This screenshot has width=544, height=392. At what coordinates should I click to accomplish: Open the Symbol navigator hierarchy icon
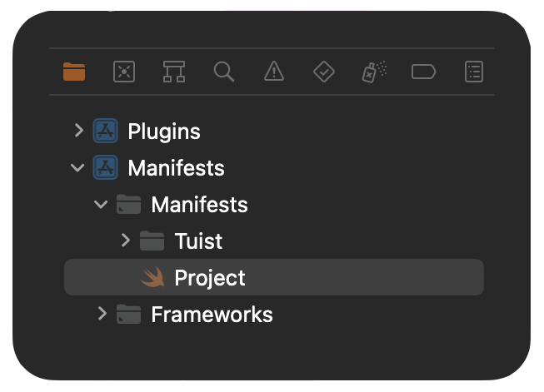[174, 72]
